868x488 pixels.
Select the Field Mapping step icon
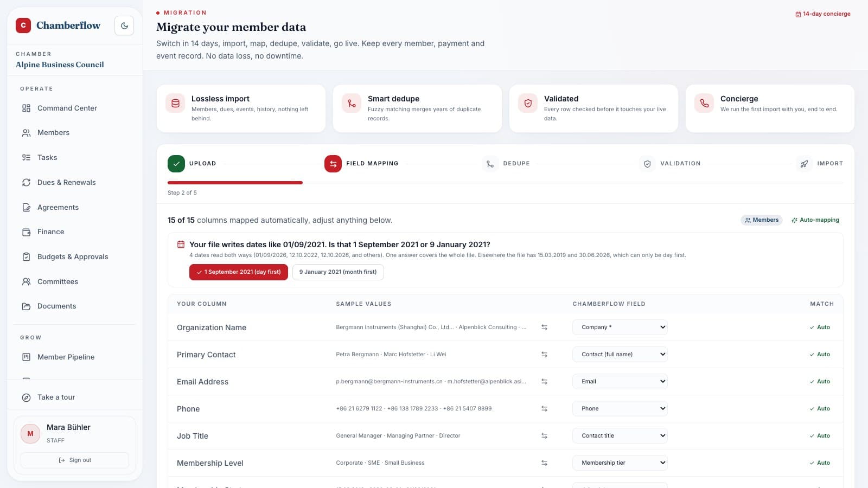333,163
